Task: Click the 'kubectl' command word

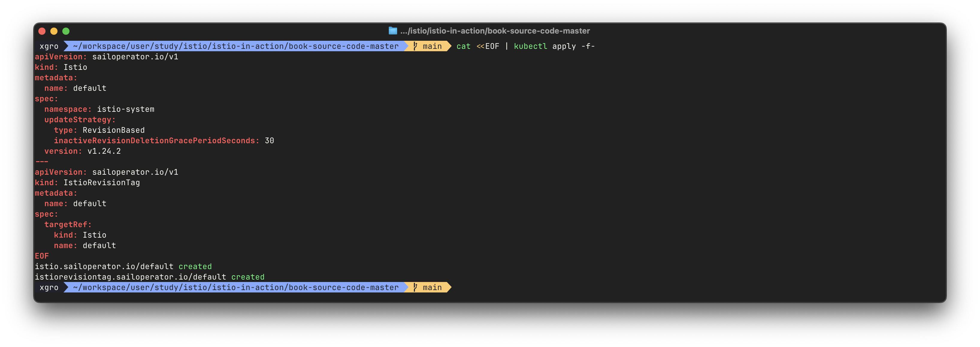Action: [x=530, y=46]
